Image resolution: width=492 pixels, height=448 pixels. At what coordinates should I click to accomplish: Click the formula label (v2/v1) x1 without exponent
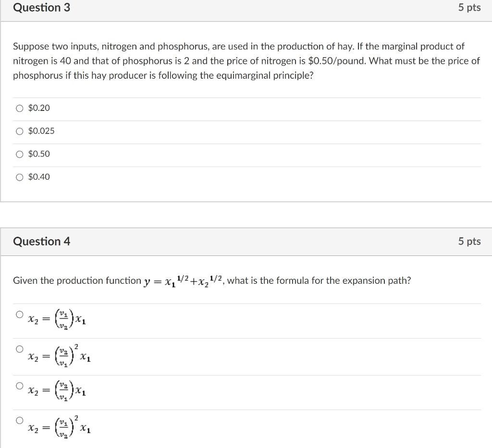(57, 391)
